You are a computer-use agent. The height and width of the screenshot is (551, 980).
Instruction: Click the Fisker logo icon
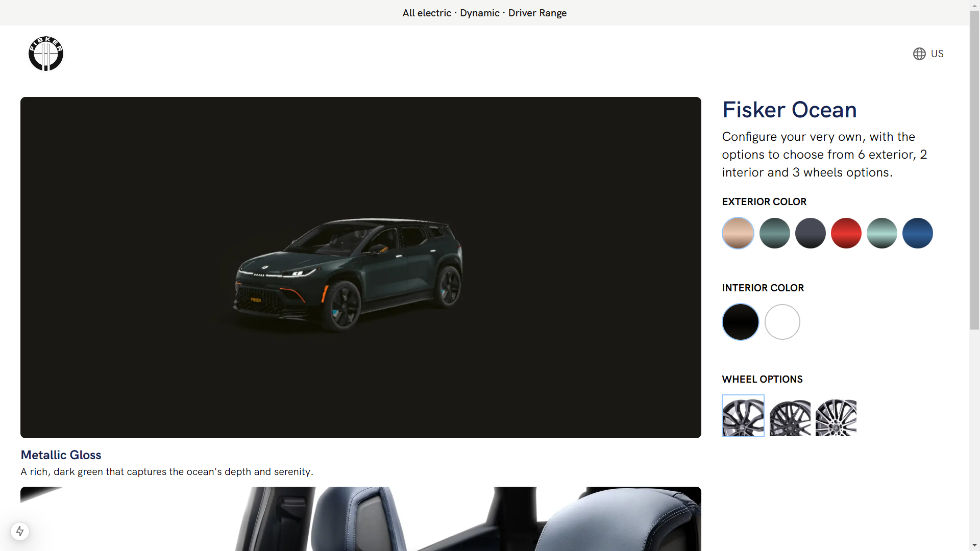point(46,54)
